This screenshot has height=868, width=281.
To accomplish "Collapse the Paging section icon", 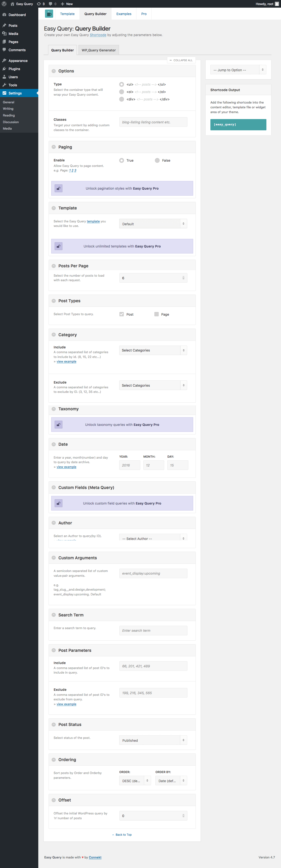I will [x=54, y=147].
